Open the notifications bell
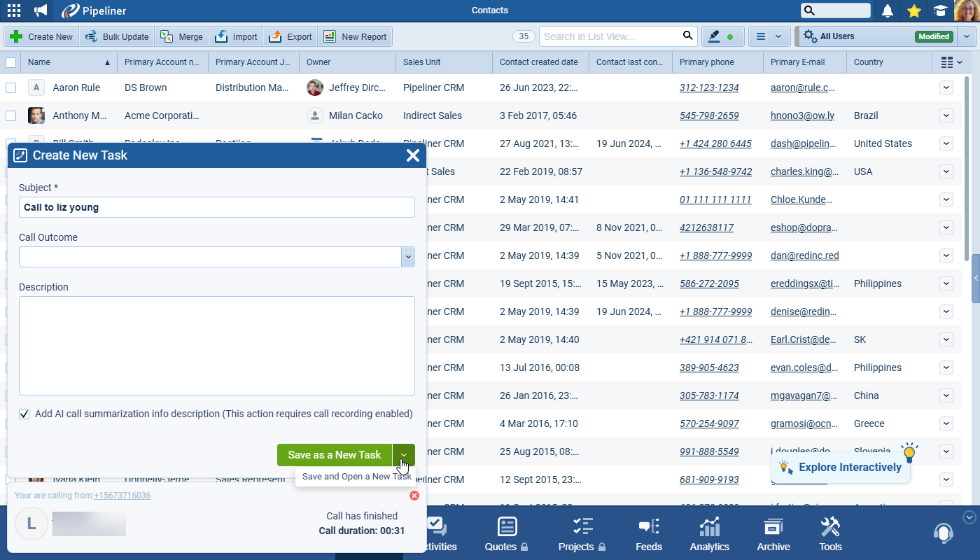Screen dimensions: 980x560 pos(888,10)
